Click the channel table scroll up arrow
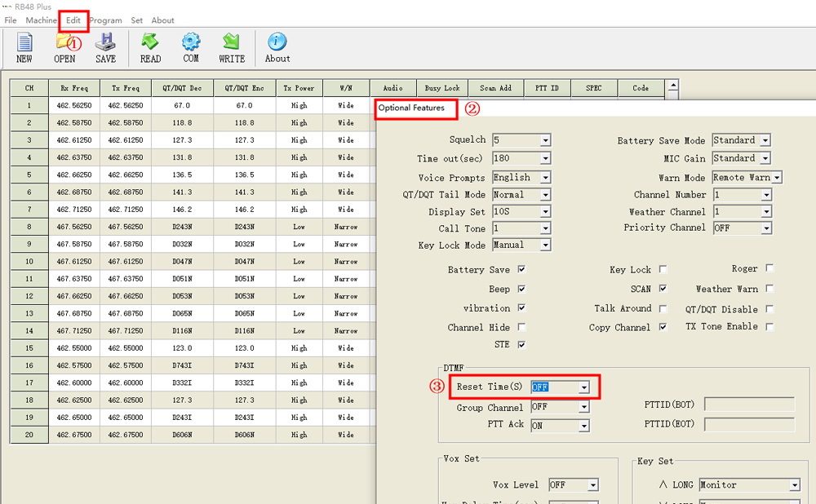This screenshot has width=816, height=504. (672, 85)
